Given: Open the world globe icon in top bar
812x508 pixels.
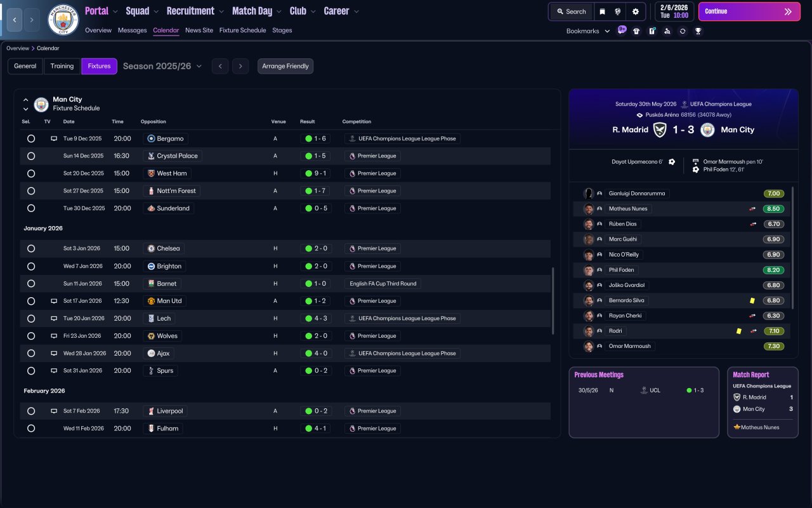Looking at the screenshot, I should (618, 11).
